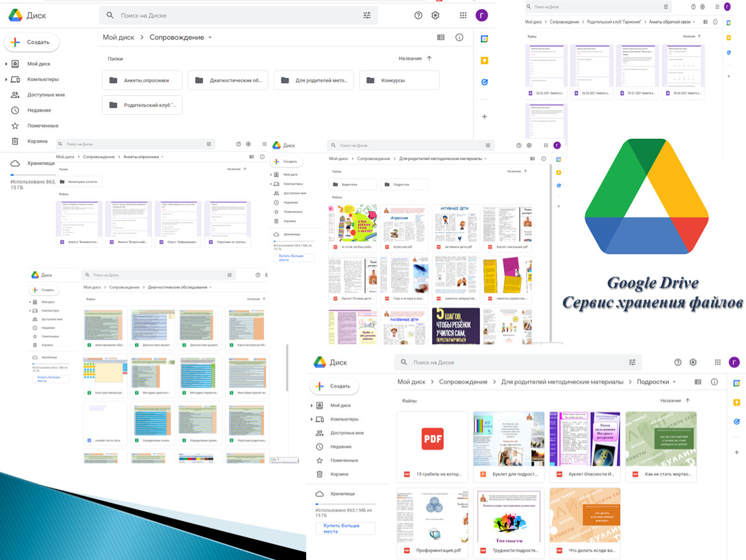Viewport: 746px width, 560px height.
Task: Open Google Tasks side panel in Подростки window
Action: click(x=736, y=422)
